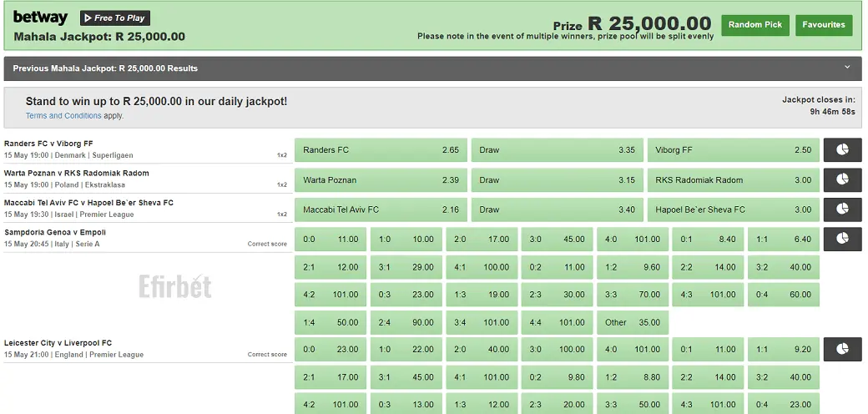Select Sampdoria score 1:1 at 6.40
Image resolution: width=868 pixels, height=414 pixels.
(x=784, y=239)
